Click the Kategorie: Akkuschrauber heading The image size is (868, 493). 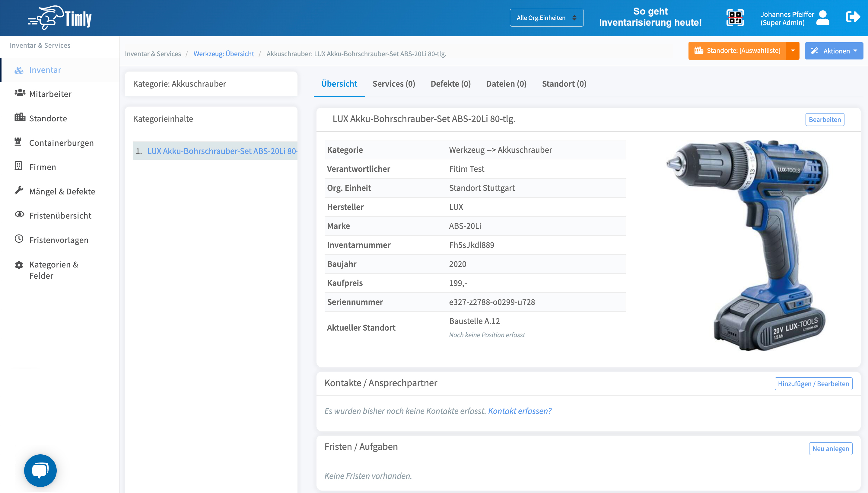point(179,84)
